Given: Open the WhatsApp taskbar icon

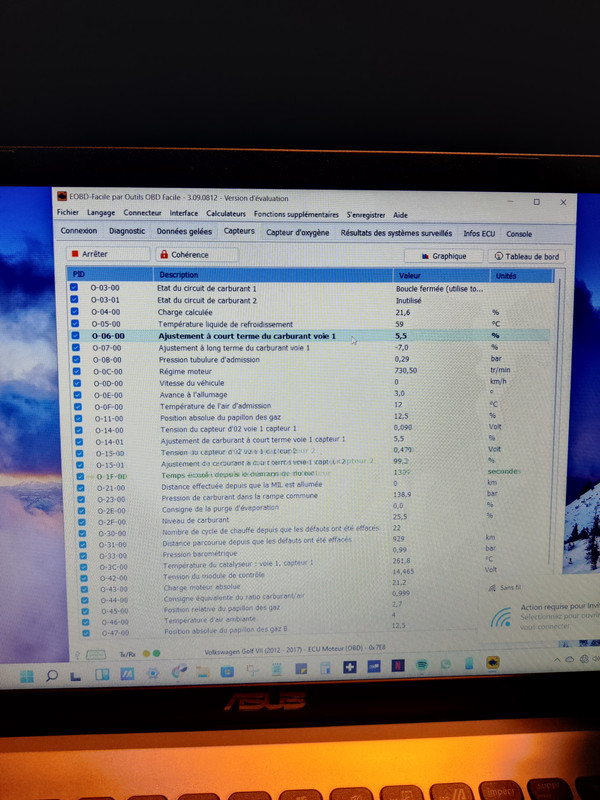Looking at the screenshot, I should click(x=446, y=664).
